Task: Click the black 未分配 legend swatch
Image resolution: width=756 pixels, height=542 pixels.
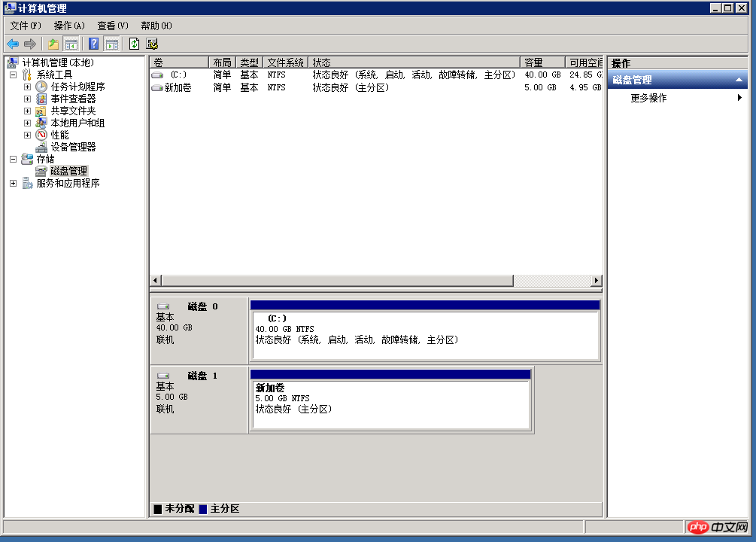Action: tap(158, 509)
